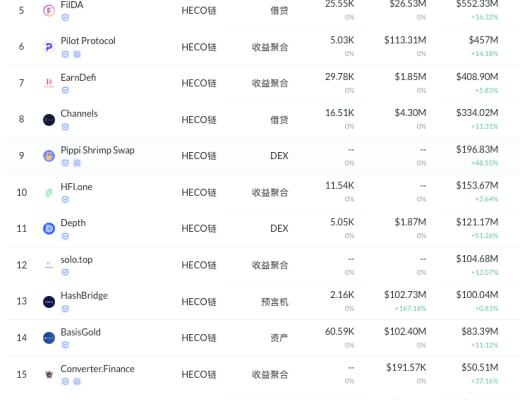Click the 5.03K value for Pilot Protocol
520x400 pixels.
click(x=342, y=40)
